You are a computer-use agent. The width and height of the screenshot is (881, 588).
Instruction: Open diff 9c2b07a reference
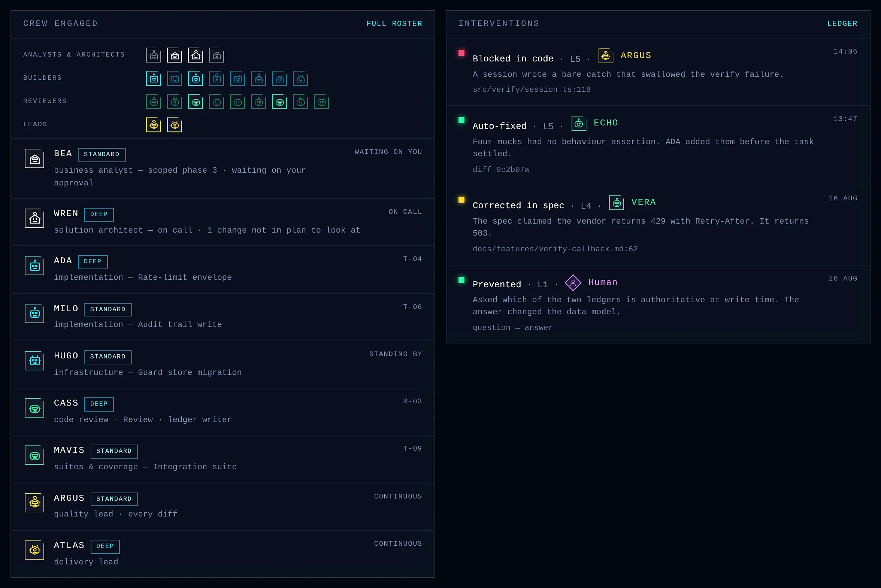point(501,170)
